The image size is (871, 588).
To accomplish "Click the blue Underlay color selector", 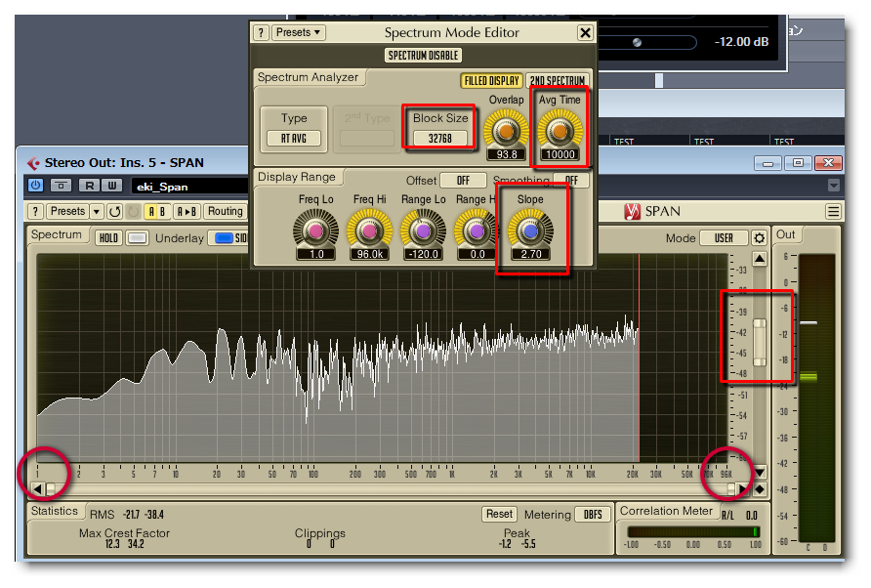I will coord(224,238).
